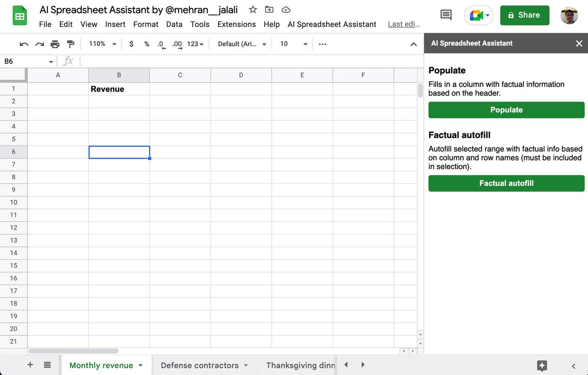
Task: Select column E header
Action: 302,75
